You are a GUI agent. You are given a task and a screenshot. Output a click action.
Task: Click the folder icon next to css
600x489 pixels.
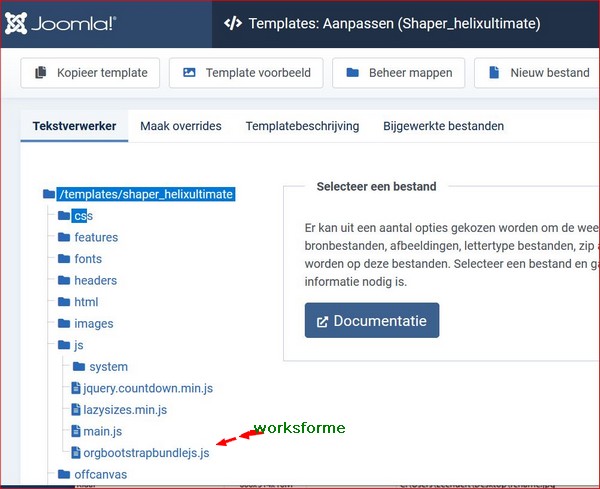click(64, 216)
